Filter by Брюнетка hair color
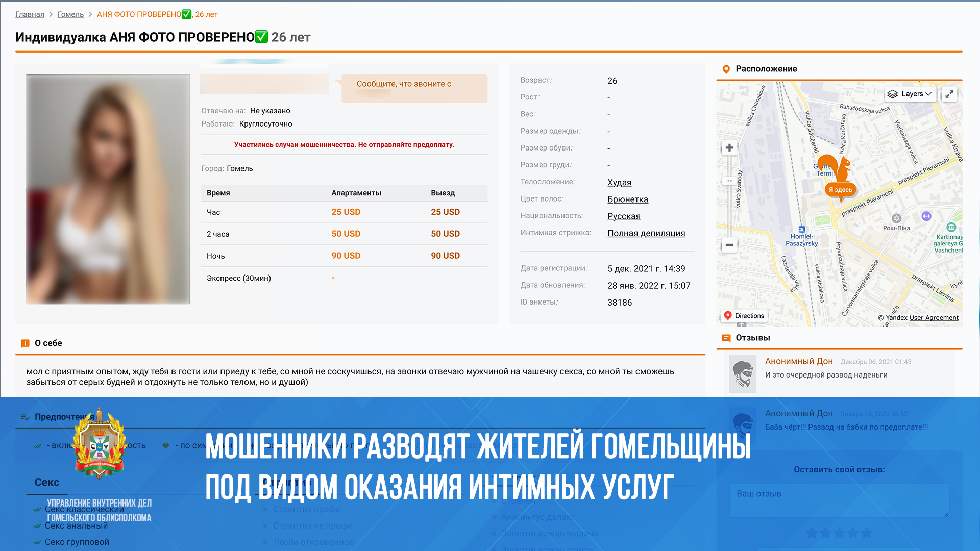The width and height of the screenshot is (980, 551). [x=627, y=199]
